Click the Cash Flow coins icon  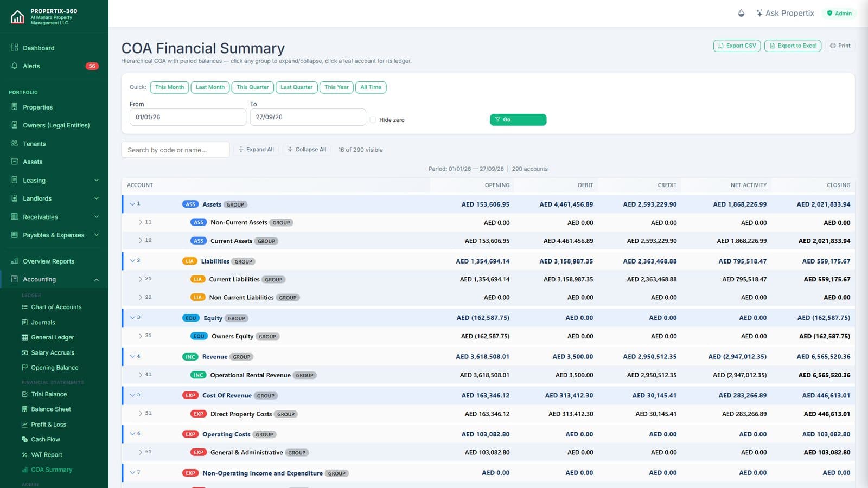24,440
